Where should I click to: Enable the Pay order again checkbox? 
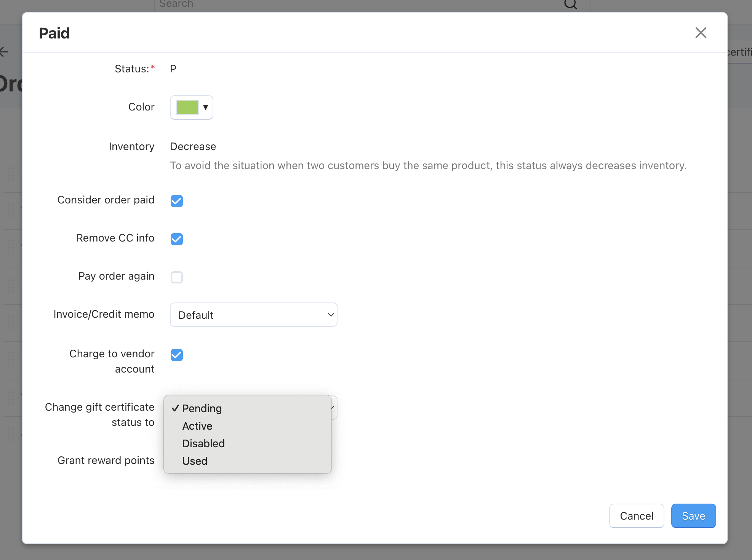[177, 277]
